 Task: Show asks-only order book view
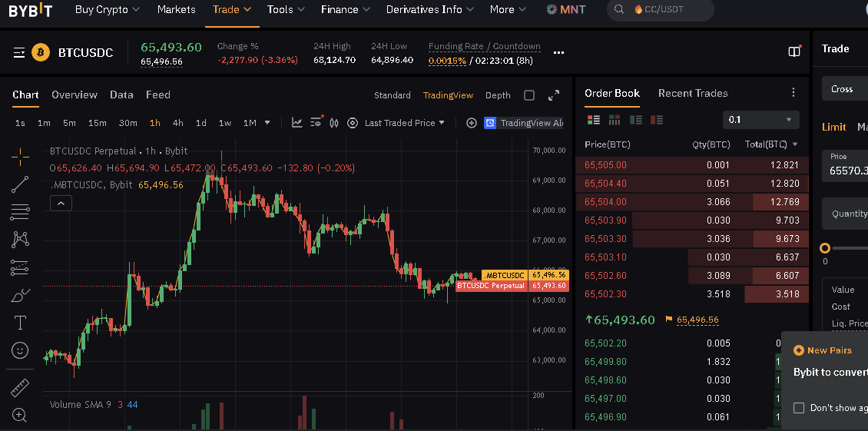tap(657, 120)
